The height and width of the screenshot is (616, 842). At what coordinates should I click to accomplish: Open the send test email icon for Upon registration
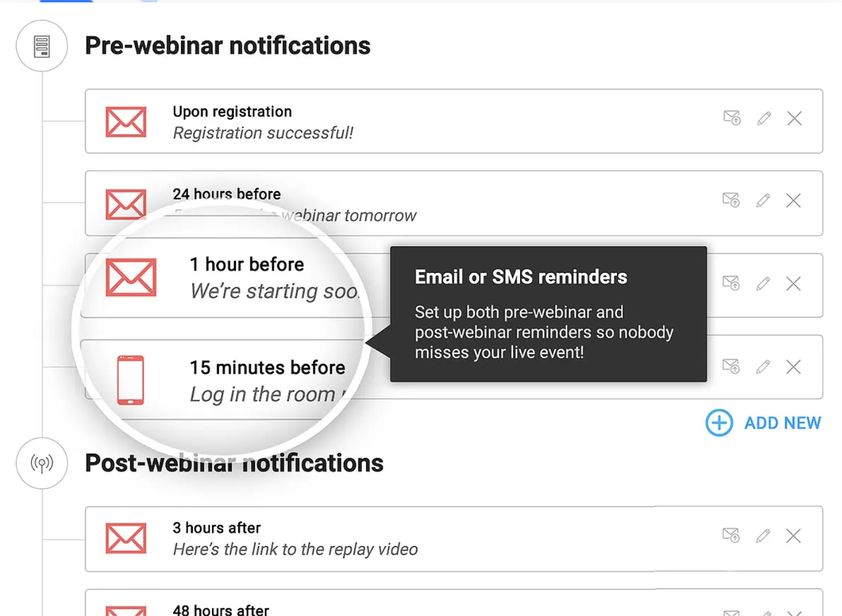pos(732,119)
